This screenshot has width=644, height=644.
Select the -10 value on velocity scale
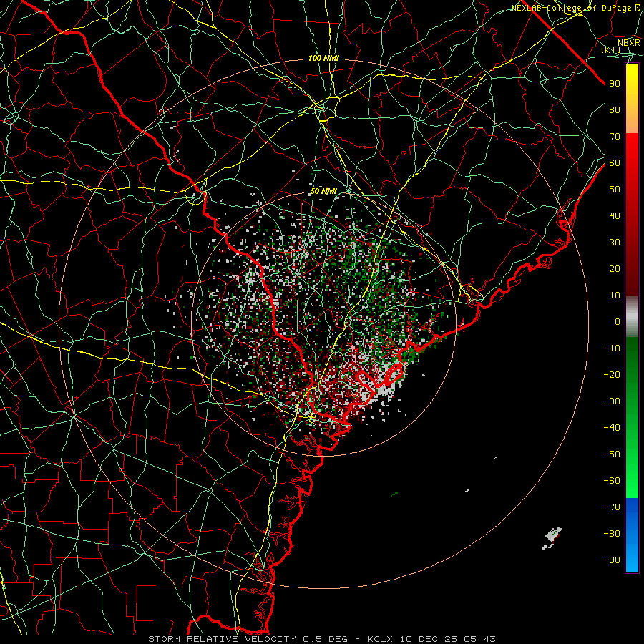tap(612, 348)
